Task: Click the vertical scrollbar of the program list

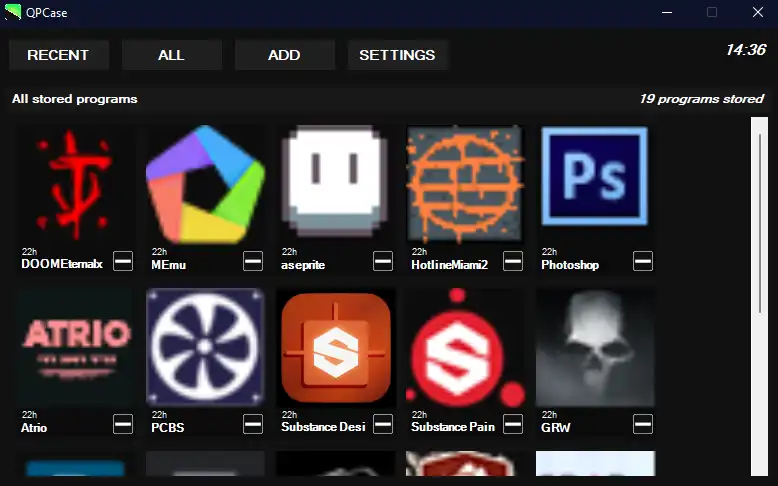Action: 759,296
